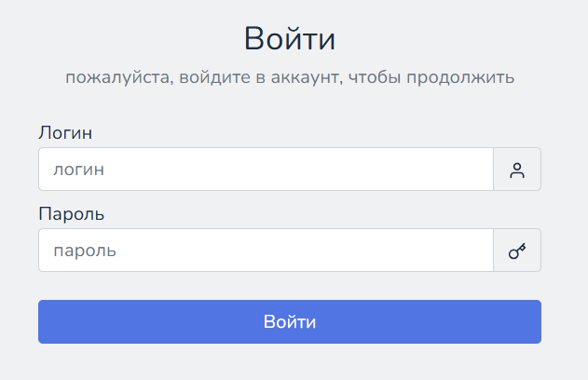Click inside the password text box

pos(266,251)
